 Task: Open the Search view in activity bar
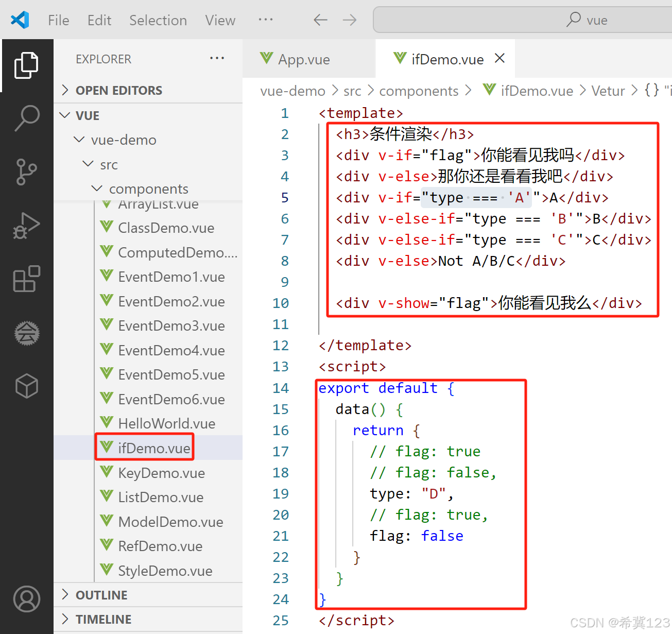point(26,118)
